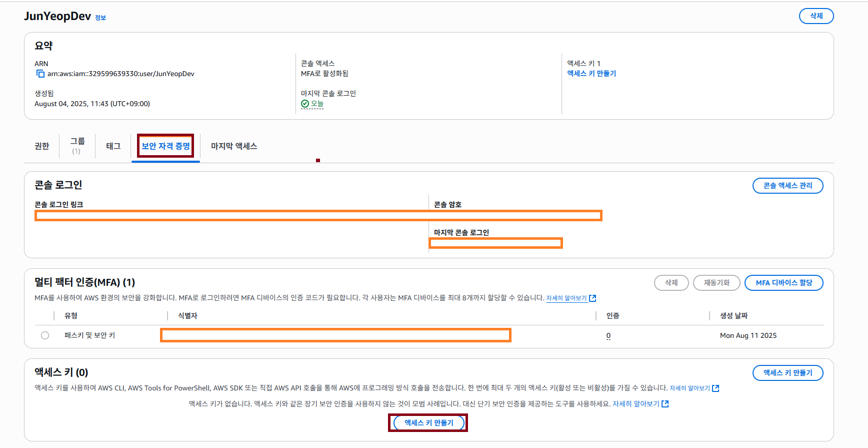Open the 마지막 액세스 tab
The width and height of the screenshot is (868, 448).
[x=233, y=146]
